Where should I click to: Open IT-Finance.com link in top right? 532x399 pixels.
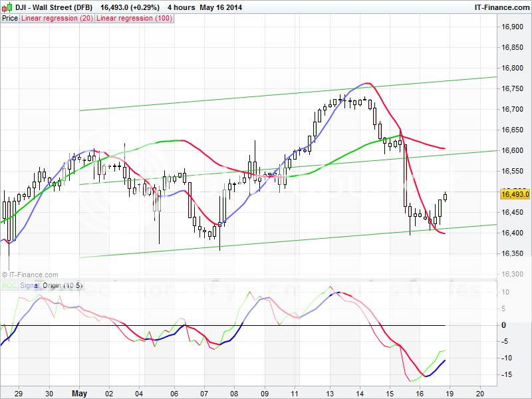[x=501, y=7]
